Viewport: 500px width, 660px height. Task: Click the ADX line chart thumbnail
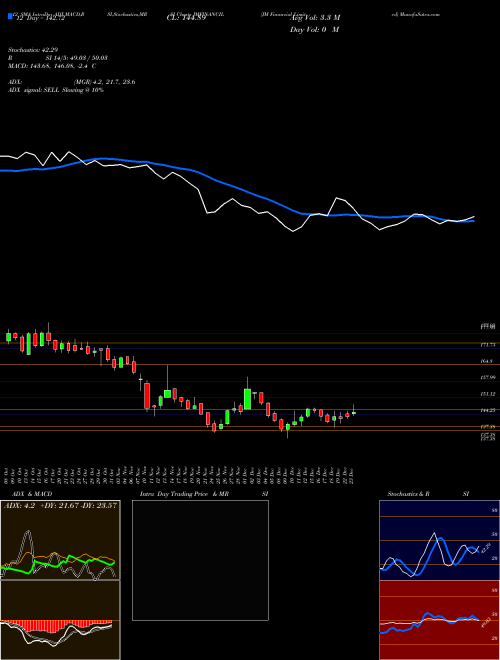[60, 540]
